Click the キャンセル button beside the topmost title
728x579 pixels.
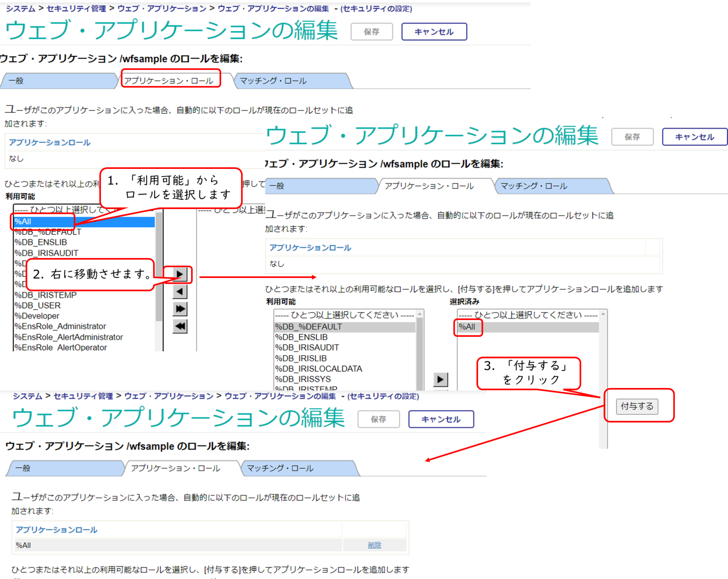point(434,32)
